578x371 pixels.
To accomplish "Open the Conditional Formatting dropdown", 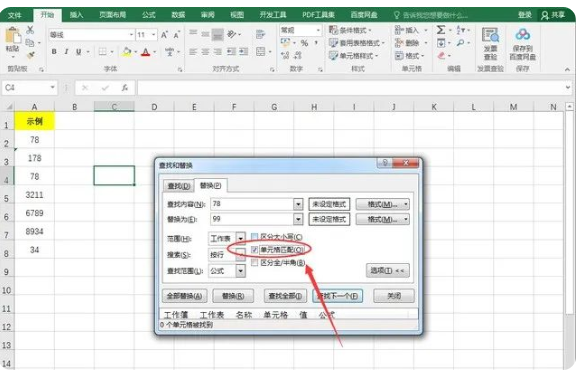I will pos(350,30).
